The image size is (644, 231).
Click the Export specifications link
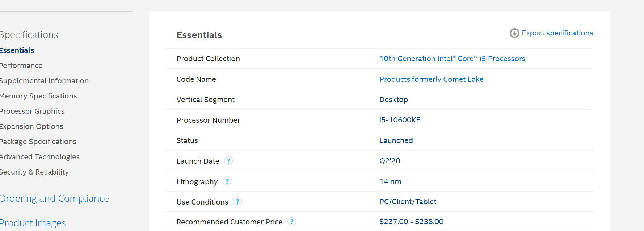pyautogui.click(x=557, y=33)
